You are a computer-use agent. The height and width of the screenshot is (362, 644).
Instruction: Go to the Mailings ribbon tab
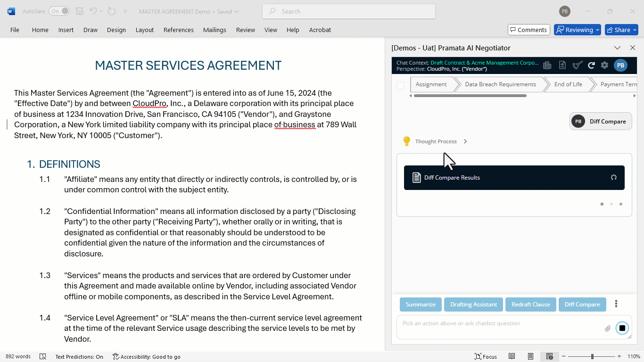215,30
